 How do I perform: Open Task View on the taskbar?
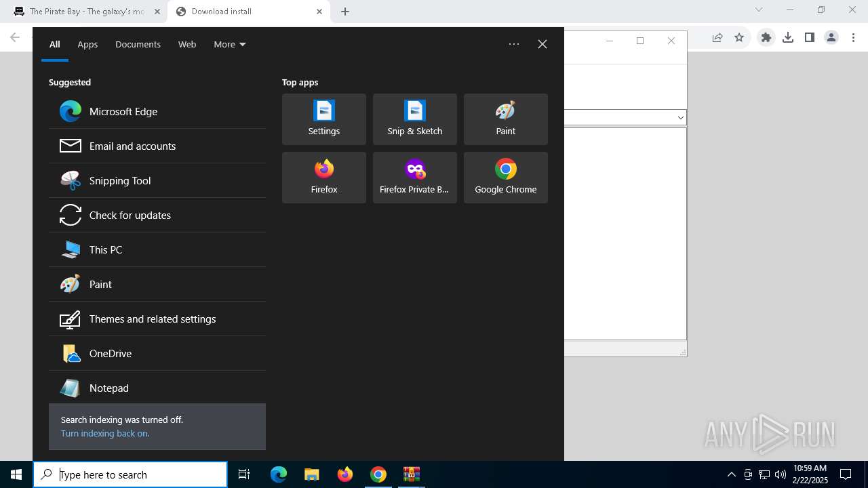244,474
